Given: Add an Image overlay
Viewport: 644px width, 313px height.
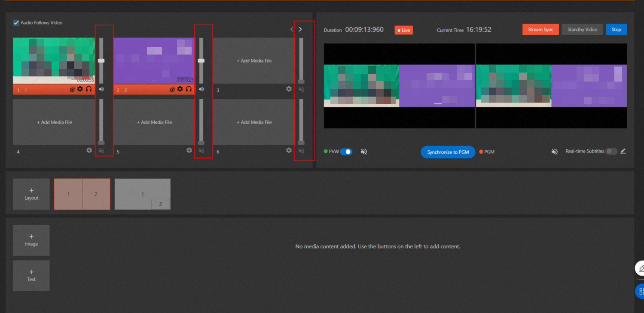Looking at the screenshot, I should tap(31, 240).
